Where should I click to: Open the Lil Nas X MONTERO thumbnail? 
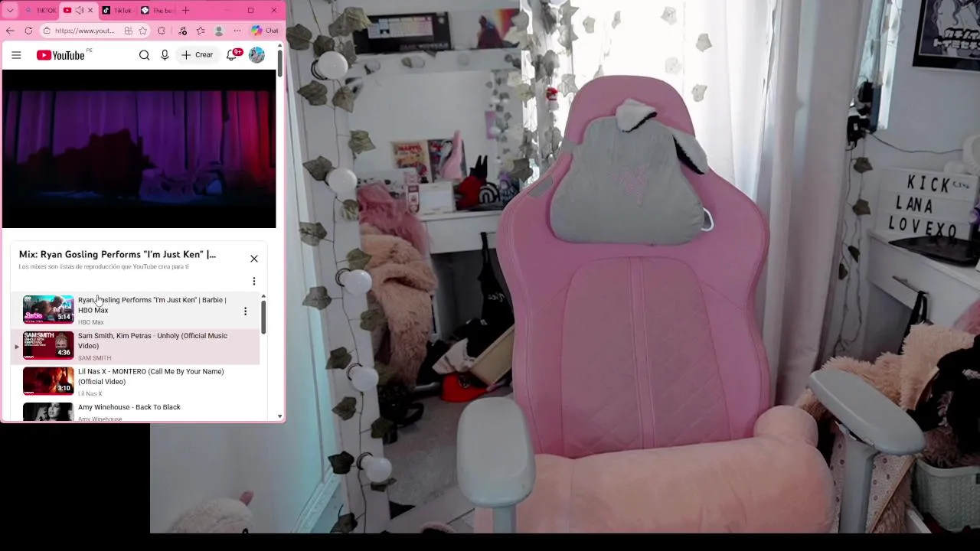(48, 381)
